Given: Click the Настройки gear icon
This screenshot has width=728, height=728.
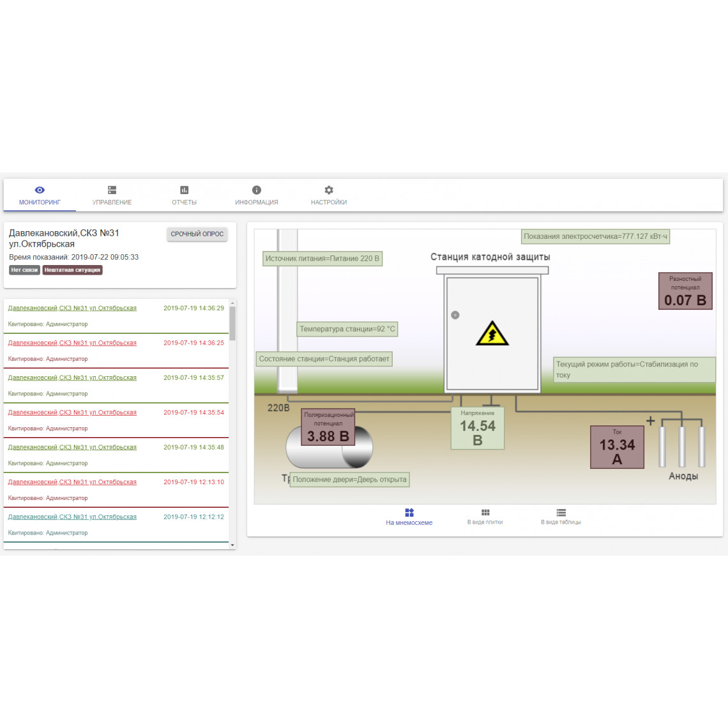Looking at the screenshot, I should click(x=329, y=190).
